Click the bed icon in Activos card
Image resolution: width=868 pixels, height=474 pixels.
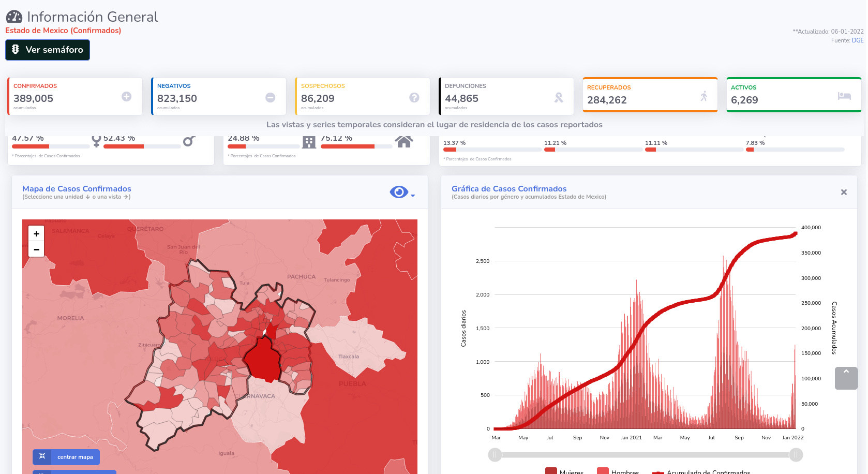[x=844, y=96]
